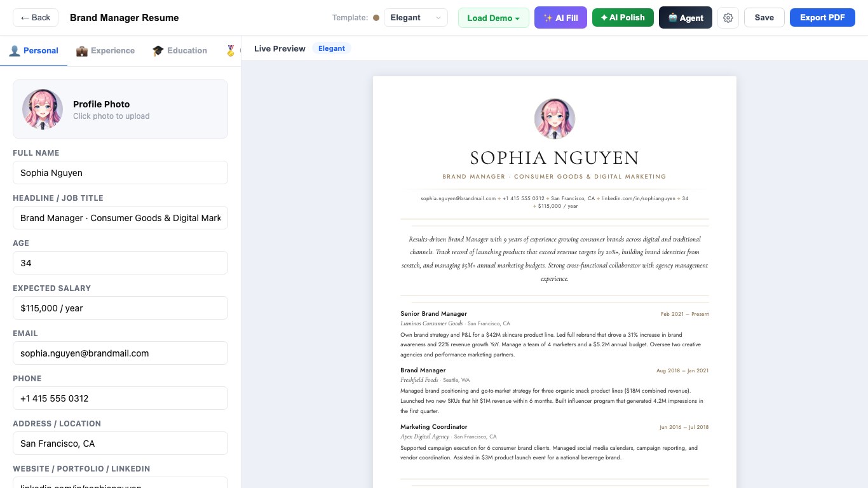Screen dimensions: 868x488
Task: Open the Elegant template dropdown
Action: coord(416,18)
